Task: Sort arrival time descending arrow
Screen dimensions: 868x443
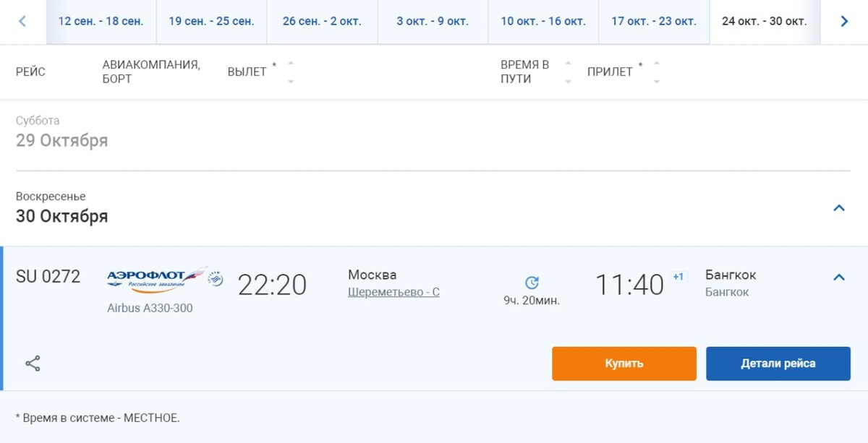Action: [657, 81]
